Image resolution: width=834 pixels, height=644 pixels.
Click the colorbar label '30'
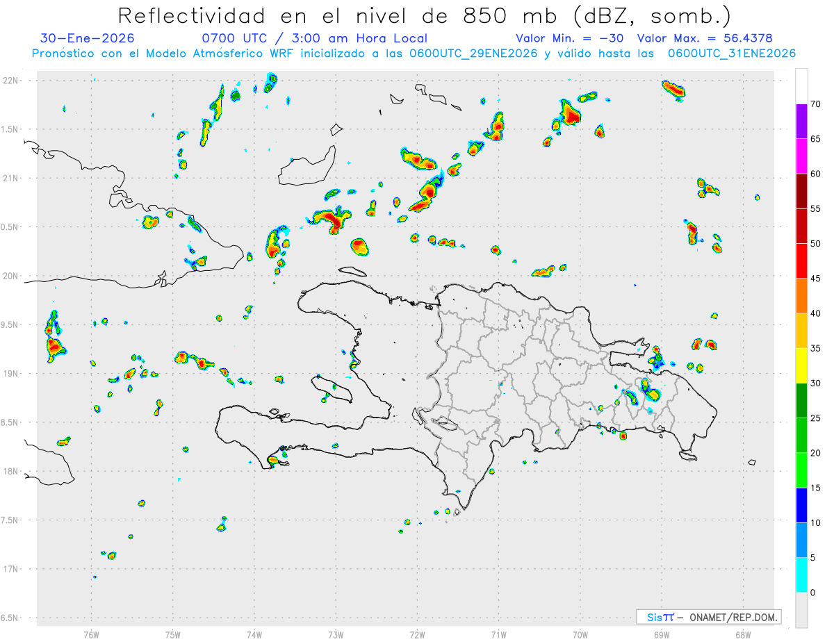coord(815,383)
